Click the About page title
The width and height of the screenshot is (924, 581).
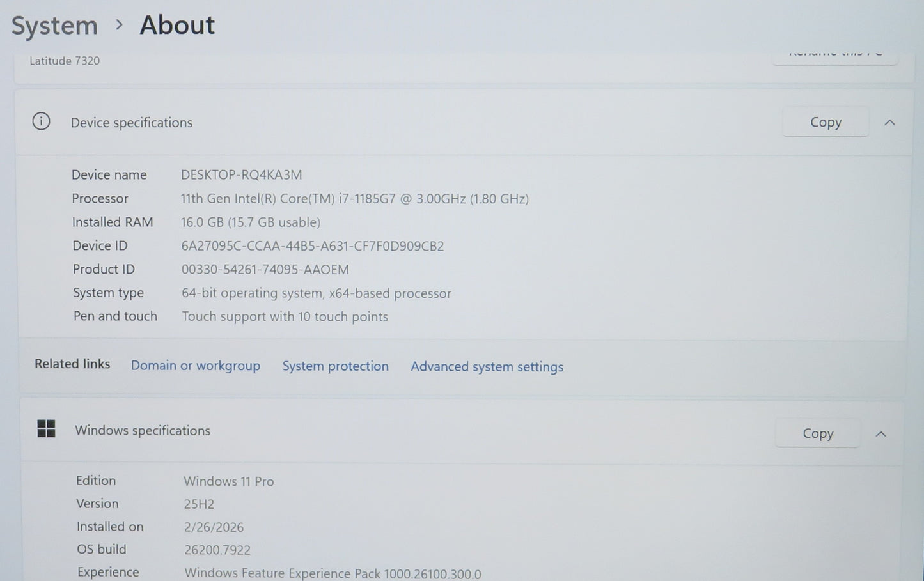[x=177, y=26]
